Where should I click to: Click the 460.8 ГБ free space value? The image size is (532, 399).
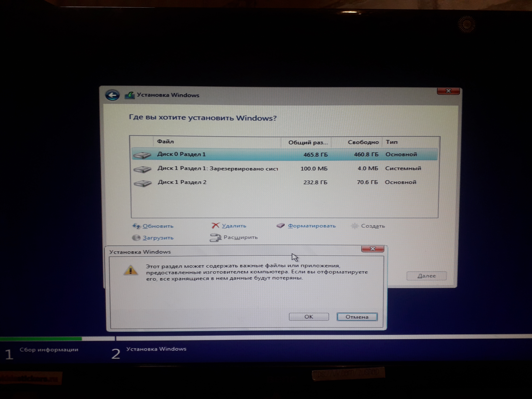[x=366, y=154]
